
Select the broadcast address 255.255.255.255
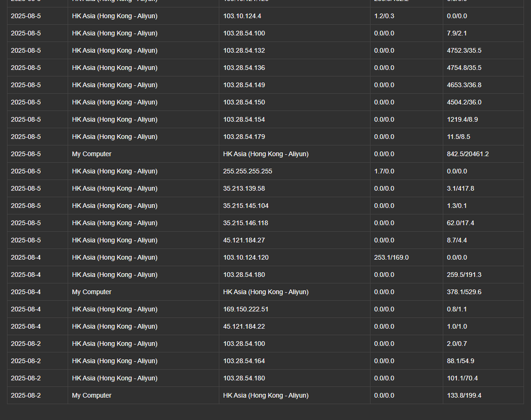248,171
